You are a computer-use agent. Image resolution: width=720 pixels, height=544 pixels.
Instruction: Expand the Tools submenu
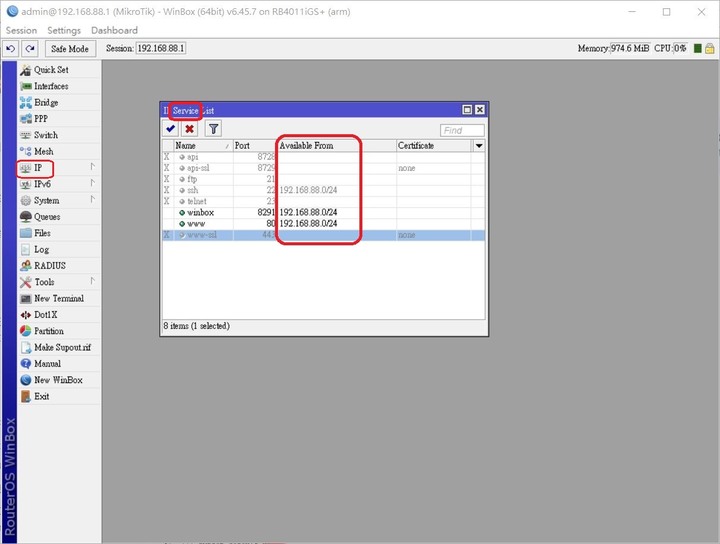(59, 282)
